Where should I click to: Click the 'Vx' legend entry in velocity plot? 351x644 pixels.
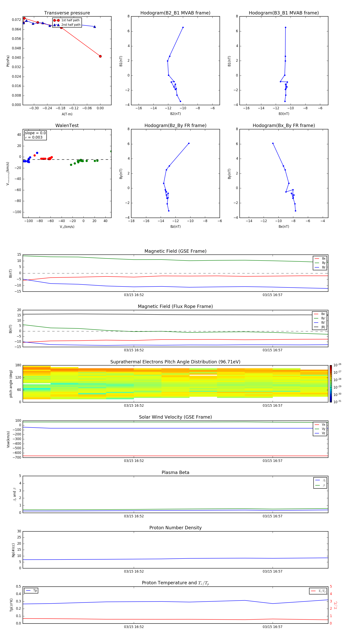pos(320,425)
